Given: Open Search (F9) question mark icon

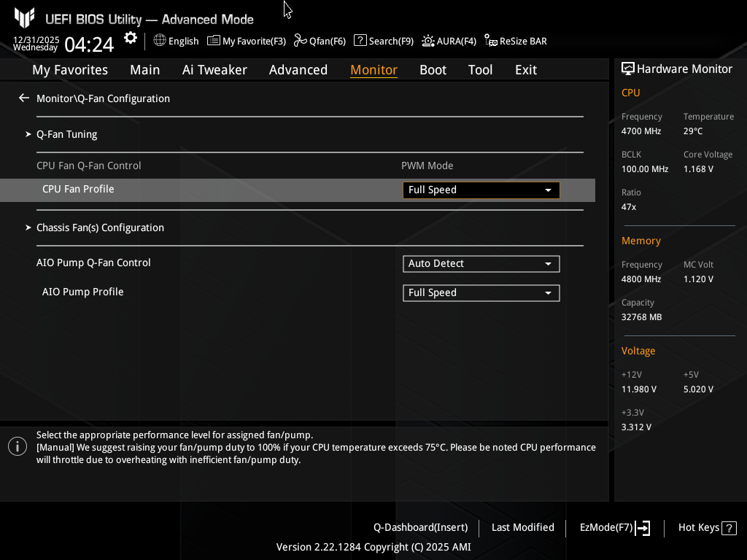Looking at the screenshot, I should [x=360, y=41].
